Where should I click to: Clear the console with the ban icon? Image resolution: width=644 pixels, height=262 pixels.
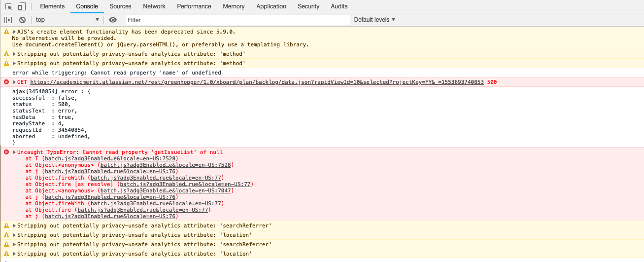(22, 20)
